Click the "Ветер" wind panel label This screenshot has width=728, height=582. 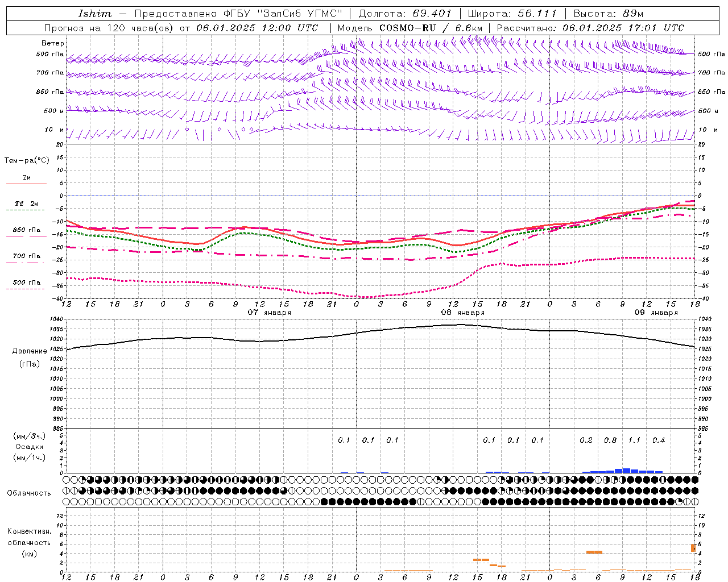click(53, 43)
